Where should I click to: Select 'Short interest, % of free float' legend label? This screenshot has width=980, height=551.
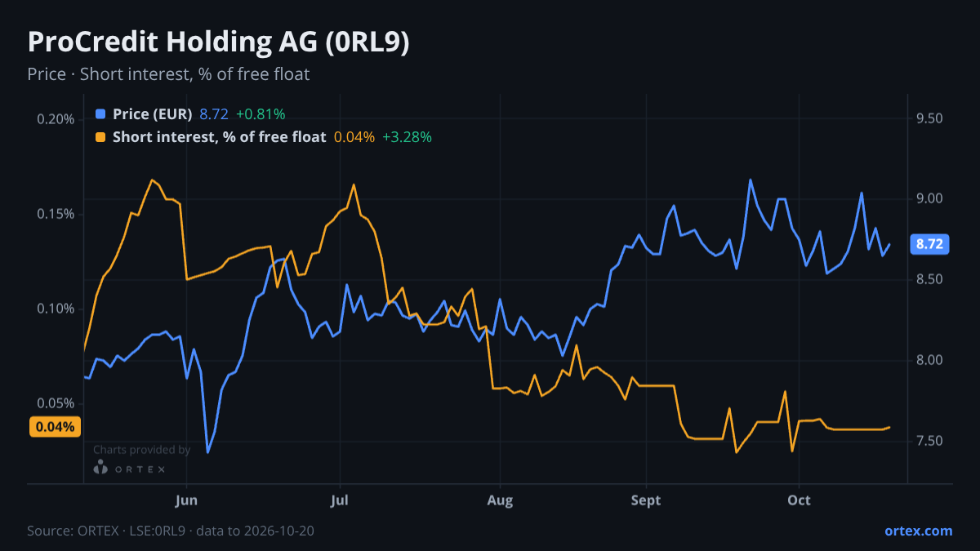tap(220, 137)
